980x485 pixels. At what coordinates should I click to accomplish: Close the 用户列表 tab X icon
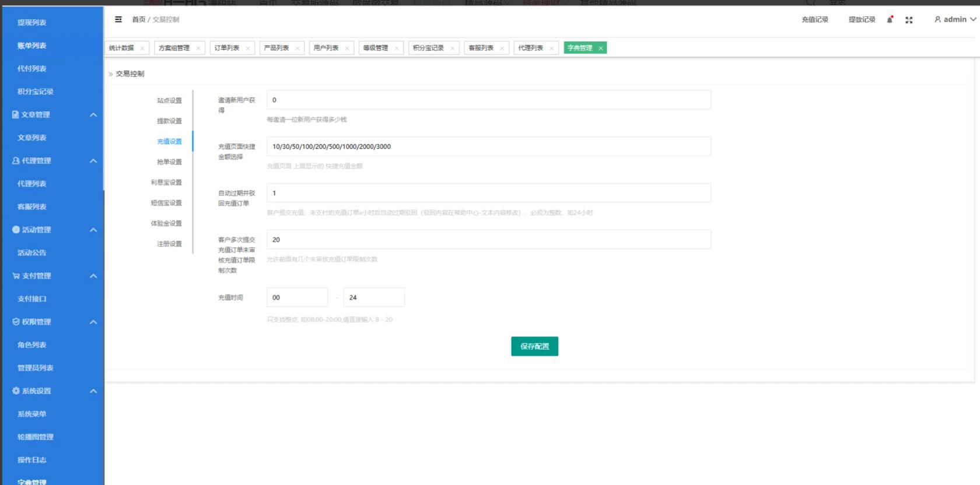347,48
